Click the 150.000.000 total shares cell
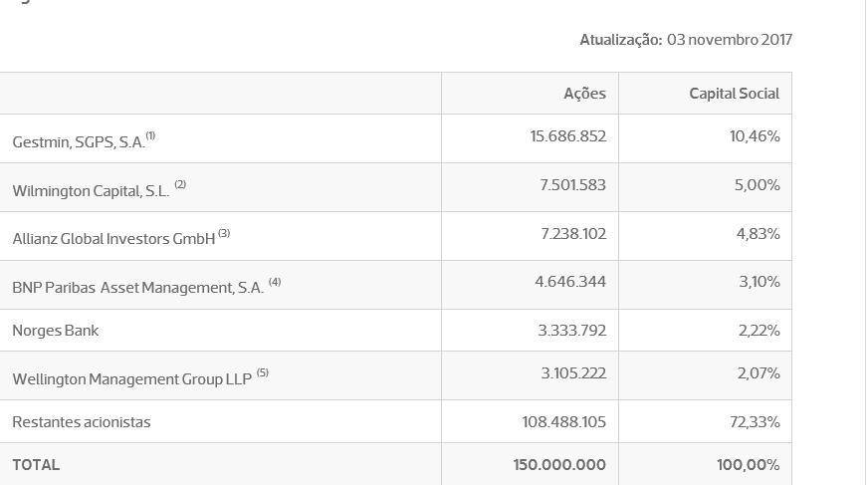The image size is (868, 485). click(559, 464)
